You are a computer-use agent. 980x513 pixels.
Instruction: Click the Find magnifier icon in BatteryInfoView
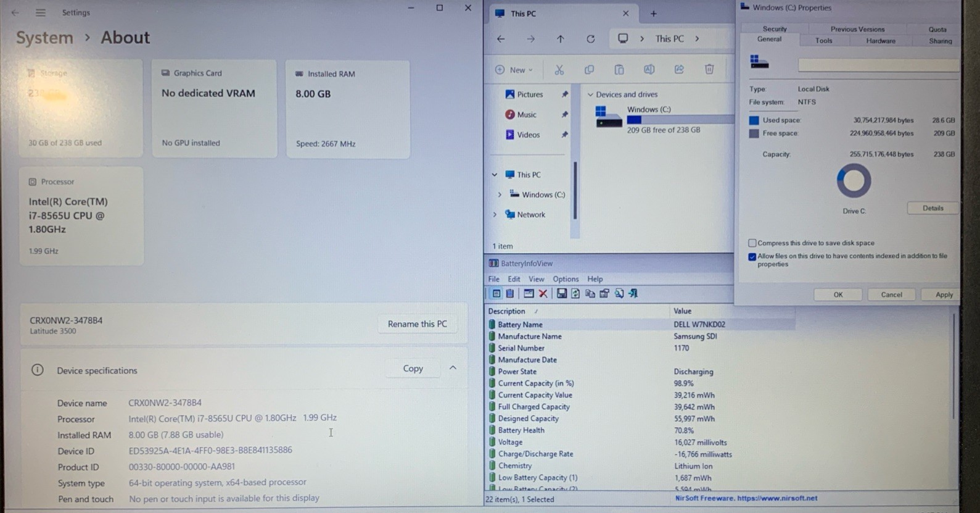(619, 294)
